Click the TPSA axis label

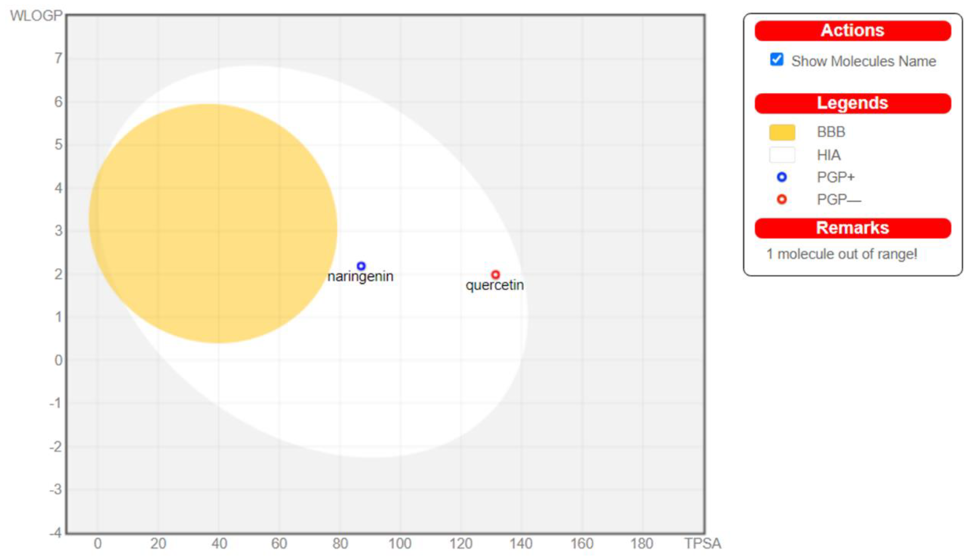(x=702, y=544)
